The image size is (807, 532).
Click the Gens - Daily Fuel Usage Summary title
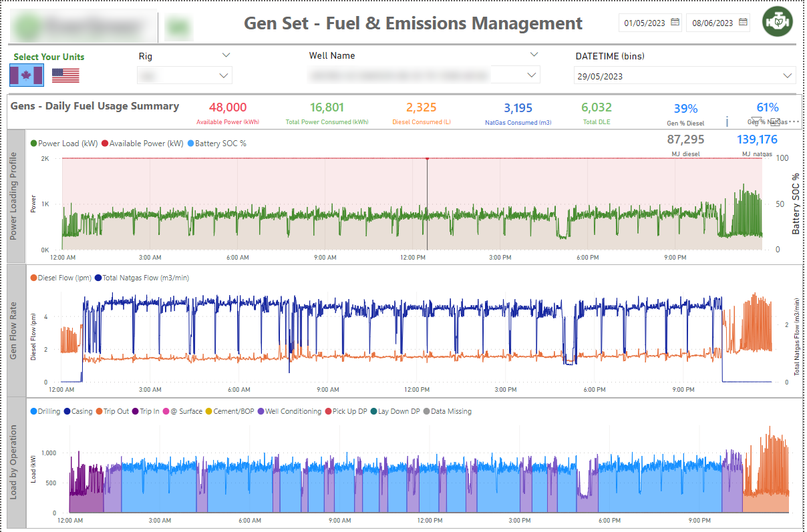tap(95, 106)
